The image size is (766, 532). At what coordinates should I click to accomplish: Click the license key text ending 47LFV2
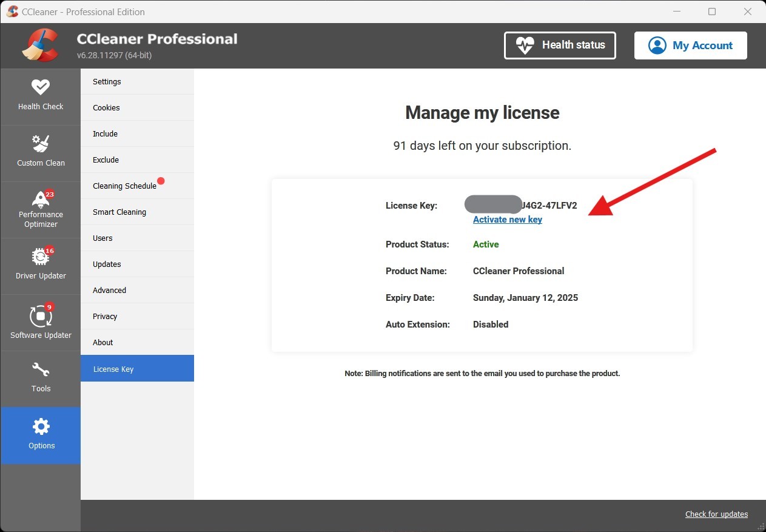(x=549, y=206)
